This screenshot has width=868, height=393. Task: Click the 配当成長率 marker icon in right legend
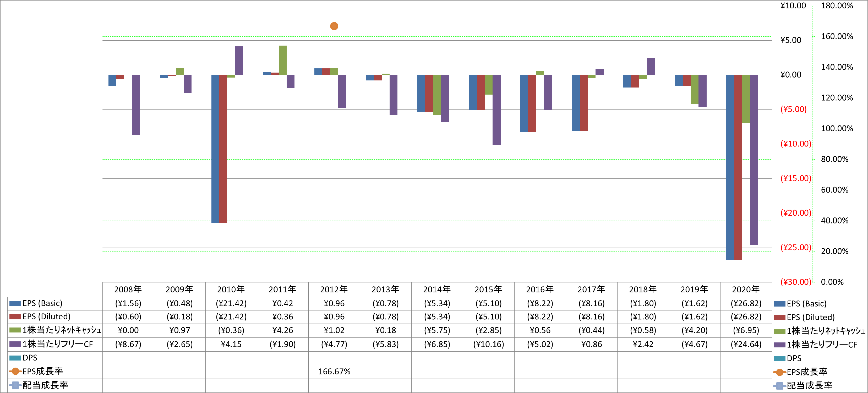click(779, 386)
